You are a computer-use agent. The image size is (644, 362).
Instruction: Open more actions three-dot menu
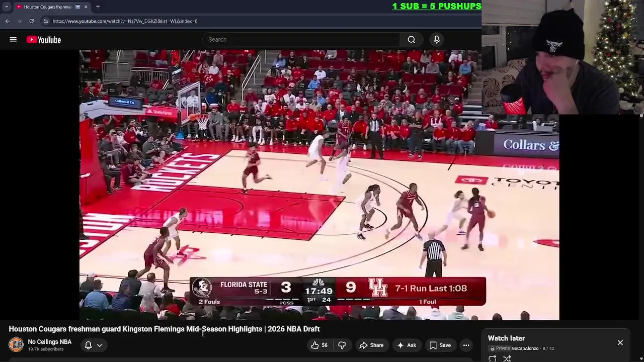(466, 345)
